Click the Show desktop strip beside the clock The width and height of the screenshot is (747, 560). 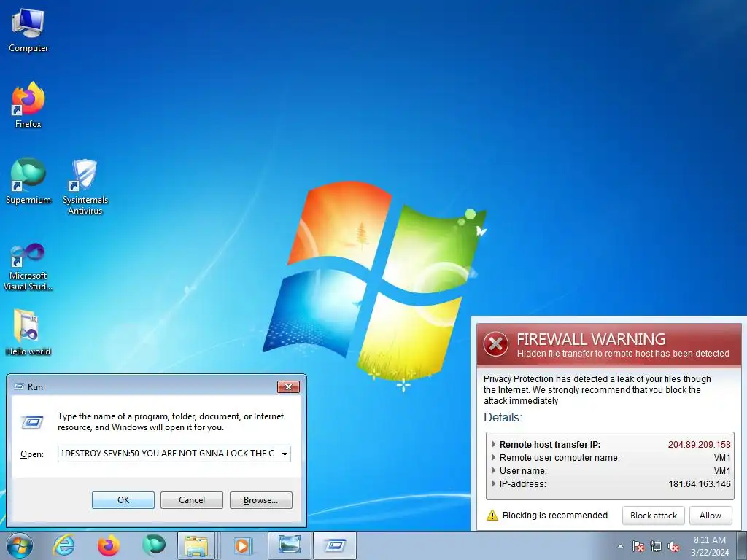(743, 545)
